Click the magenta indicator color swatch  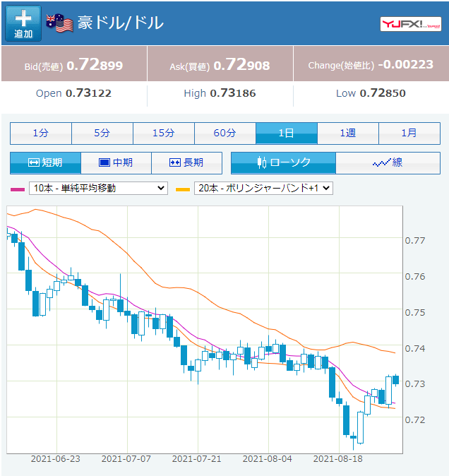tap(18, 189)
